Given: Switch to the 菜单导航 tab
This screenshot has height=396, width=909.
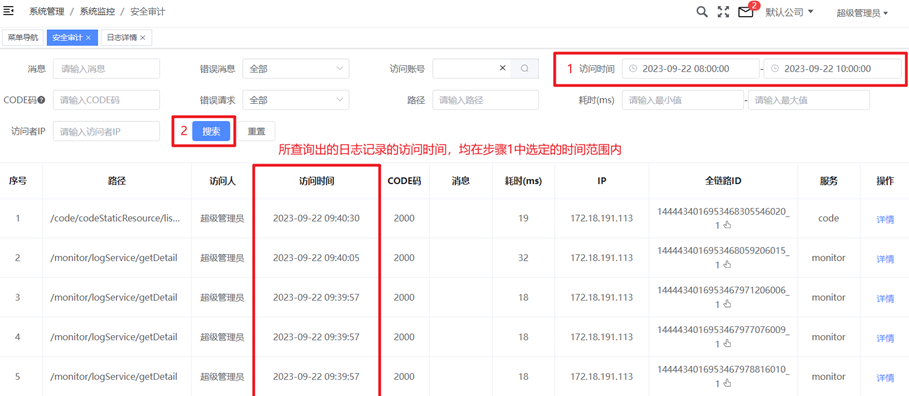Looking at the screenshot, I should (x=23, y=38).
